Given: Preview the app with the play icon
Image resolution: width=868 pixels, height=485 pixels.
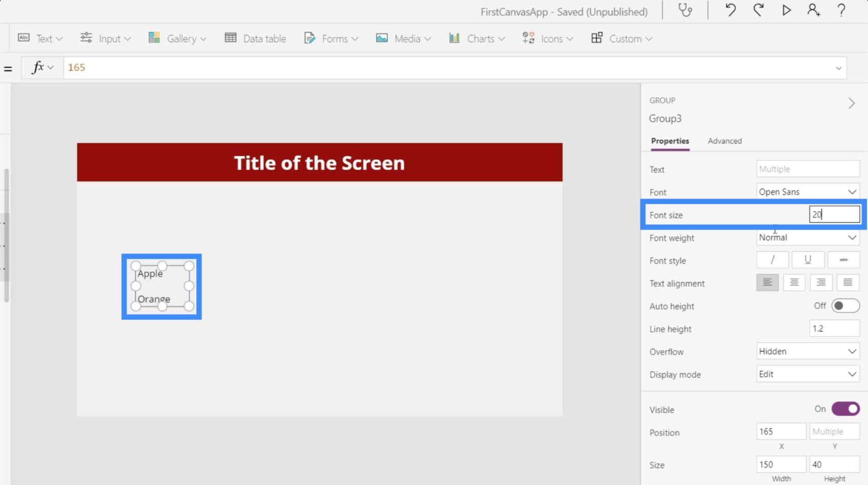Looking at the screenshot, I should [786, 10].
